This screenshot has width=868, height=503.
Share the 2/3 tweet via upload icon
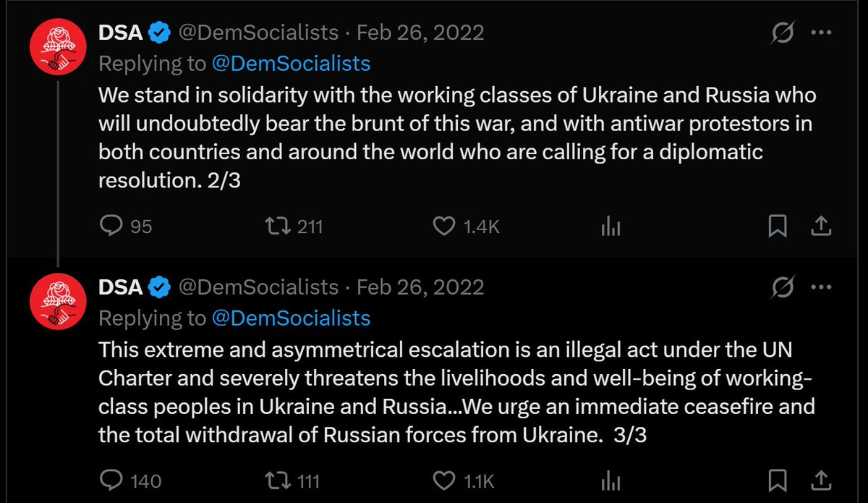point(820,227)
